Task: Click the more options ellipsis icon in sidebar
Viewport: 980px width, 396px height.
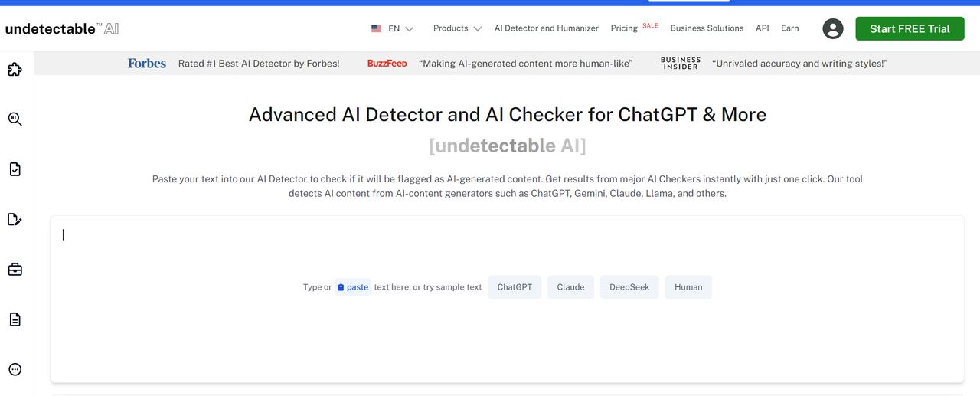Action: click(x=15, y=369)
